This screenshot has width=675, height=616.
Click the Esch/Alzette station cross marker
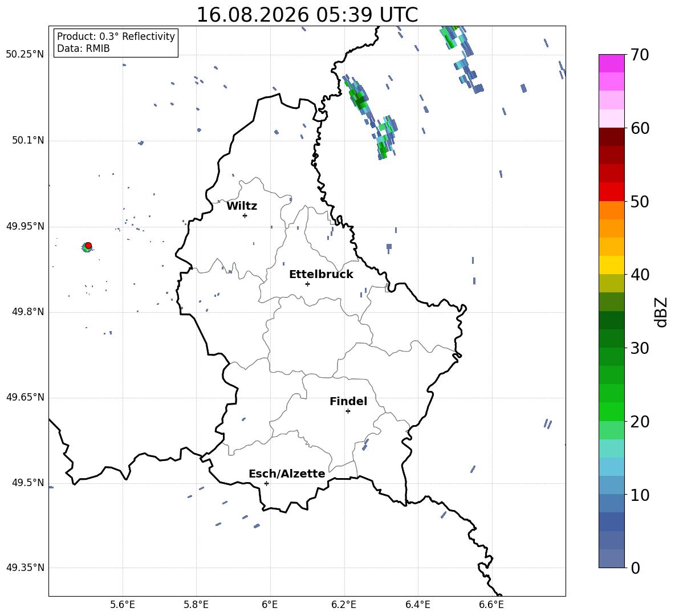pos(266,483)
